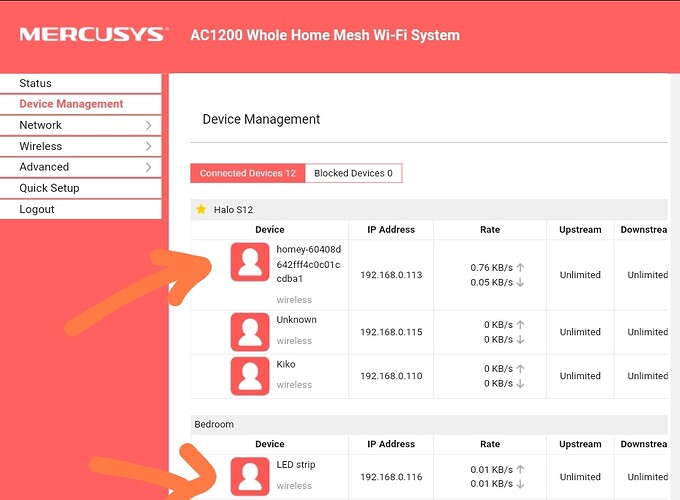Click Upstream Unlimited for homey device
This screenshot has height=500, width=680.
(580, 275)
